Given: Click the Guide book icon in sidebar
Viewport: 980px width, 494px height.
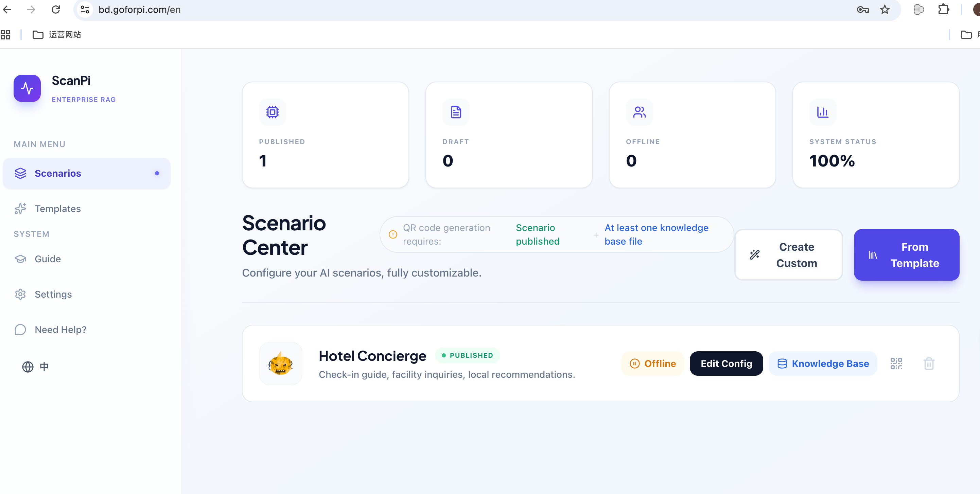Looking at the screenshot, I should coord(20,259).
